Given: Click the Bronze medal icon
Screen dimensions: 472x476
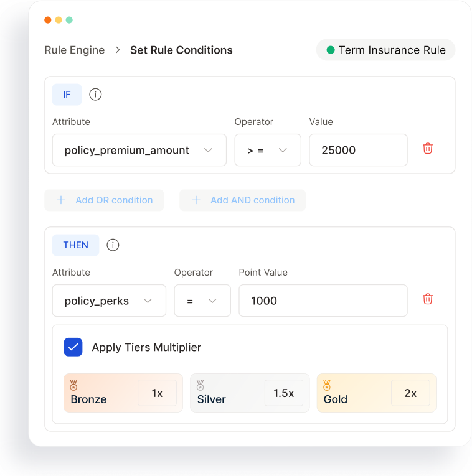Looking at the screenshot, I should [73, 385].
